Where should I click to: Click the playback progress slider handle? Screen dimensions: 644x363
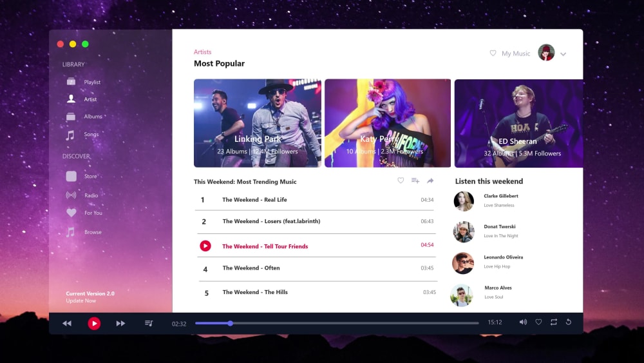[231, 323]
